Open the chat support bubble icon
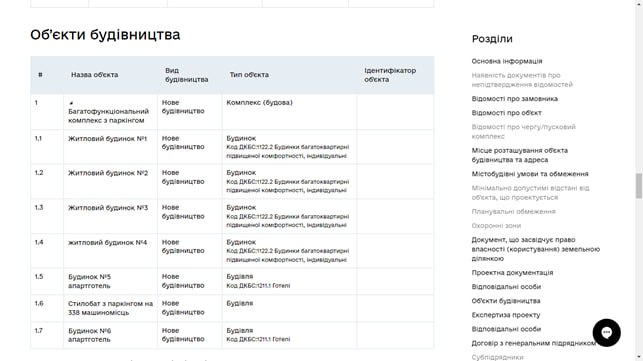 (x=606, y=333)
